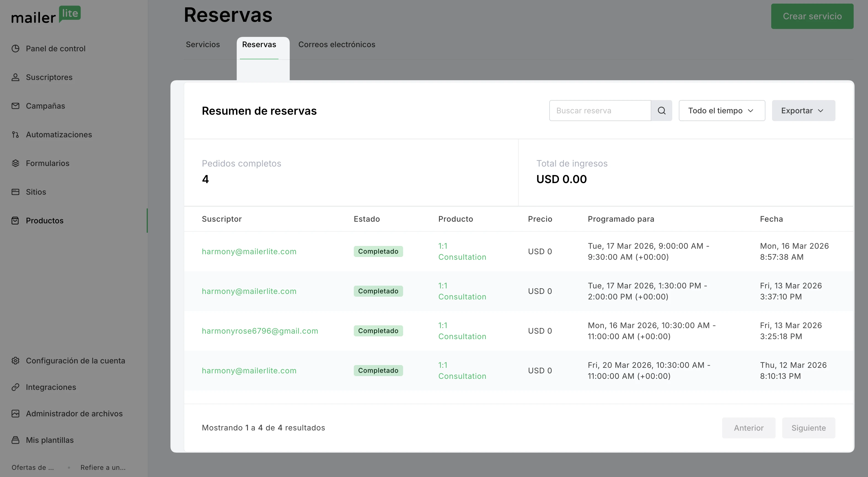This screenshot has width=868, height=477.
Task: Click the Formularios layers icon
Action: [15, 163]
